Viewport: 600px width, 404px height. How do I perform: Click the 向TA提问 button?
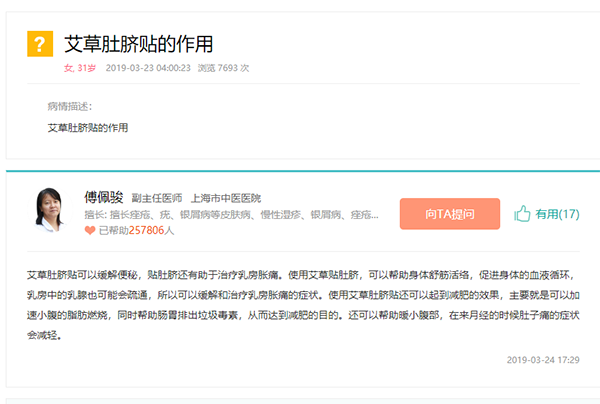(450, 214)
